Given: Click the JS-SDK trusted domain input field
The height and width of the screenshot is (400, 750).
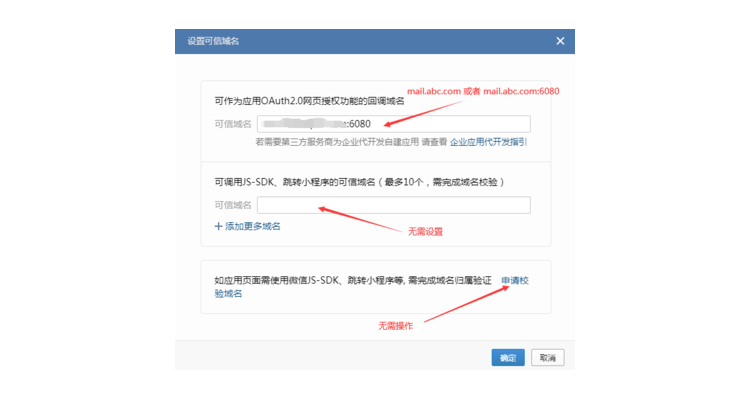Looking at the screenshot, I should (x=394, y=205).
